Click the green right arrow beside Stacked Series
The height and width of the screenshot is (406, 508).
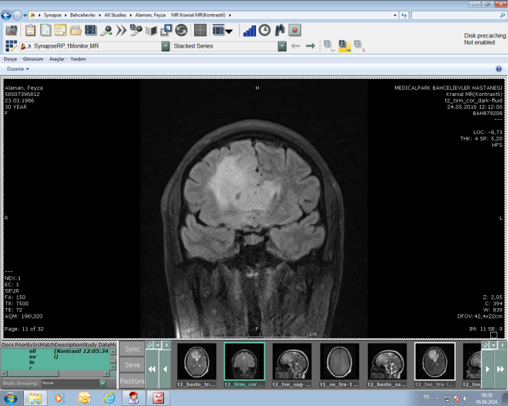pyautogui.click(x=310, y=46)
